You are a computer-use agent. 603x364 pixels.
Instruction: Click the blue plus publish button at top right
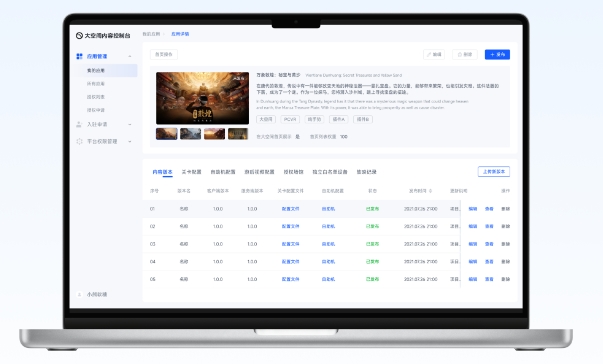tap(497, 55)
